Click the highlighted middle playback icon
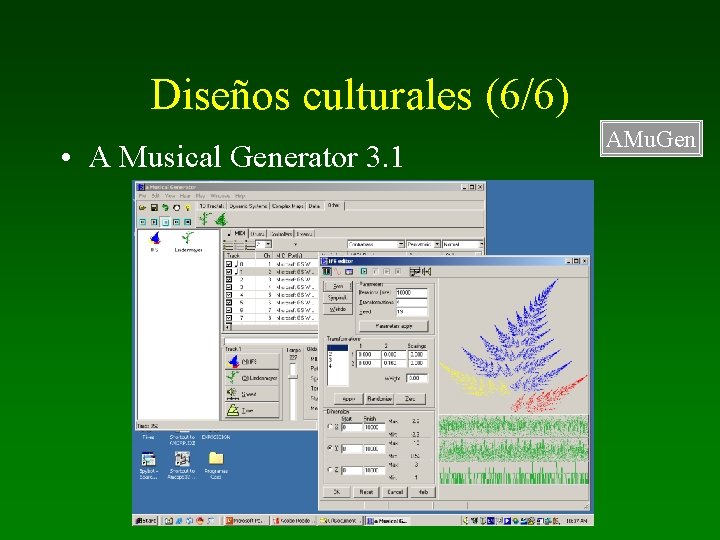The height and width of the screenshot is (540, 720). [x=165, y=222]
